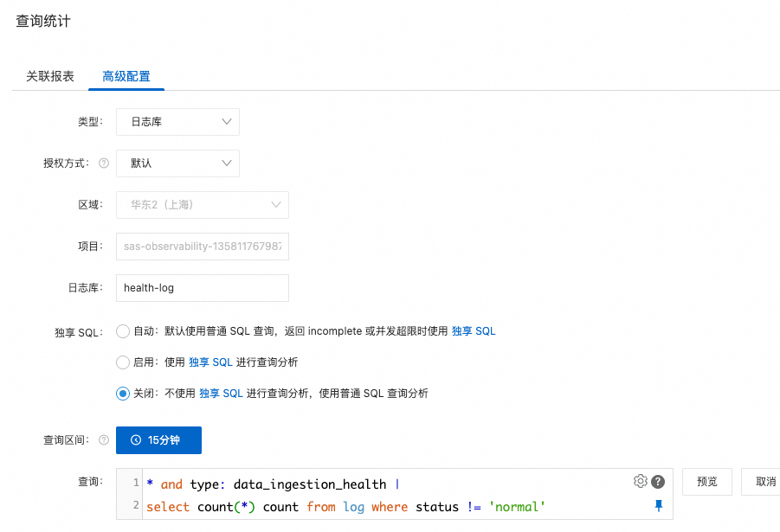
Task: Focus the 项目 input field
Action: 203,247
